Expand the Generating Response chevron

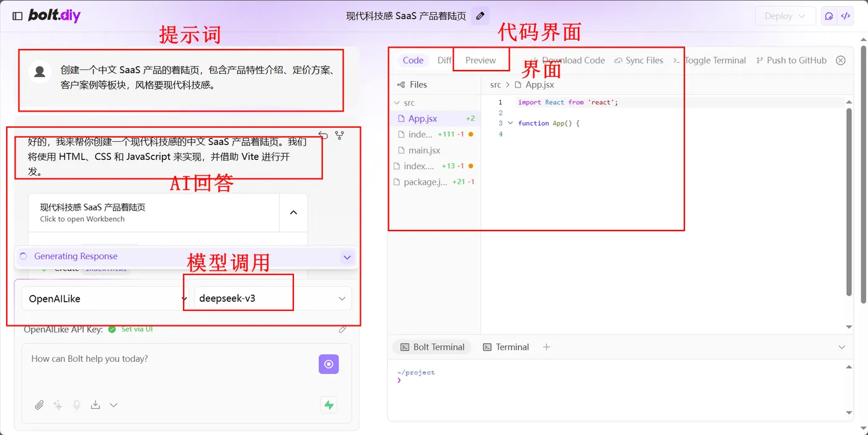pos(347,257)
